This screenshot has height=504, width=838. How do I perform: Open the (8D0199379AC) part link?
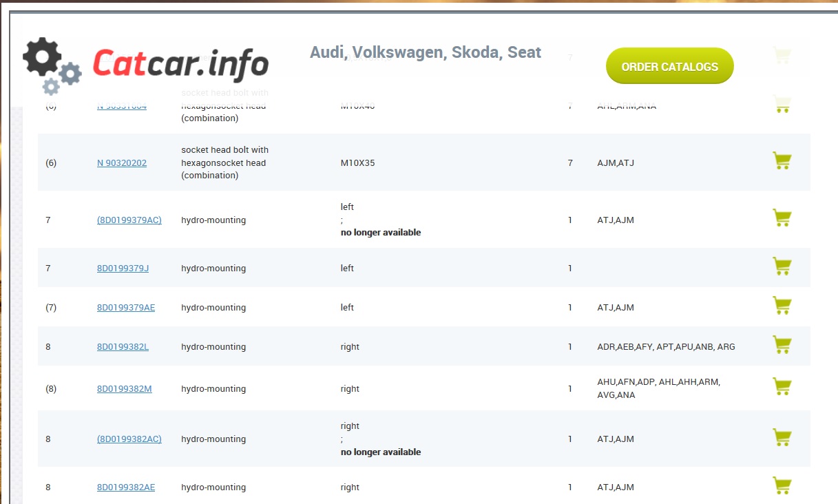click(x=129, y=220)
